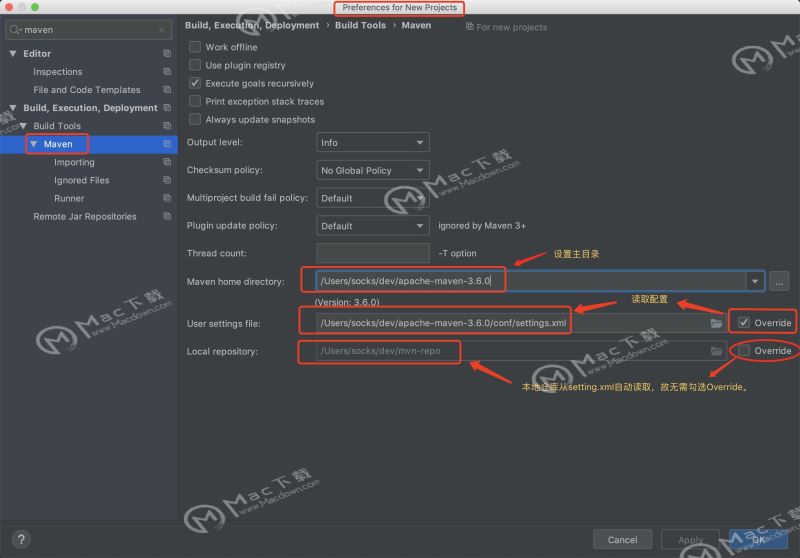Click the Maven home directory path field
800x558 pixels.
click(531, 281)
